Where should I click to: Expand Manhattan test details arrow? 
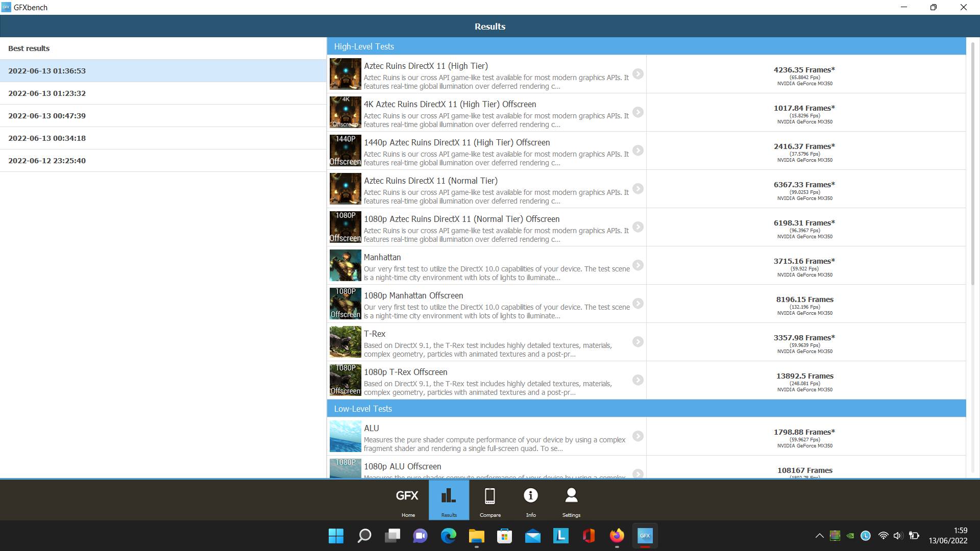638,265
